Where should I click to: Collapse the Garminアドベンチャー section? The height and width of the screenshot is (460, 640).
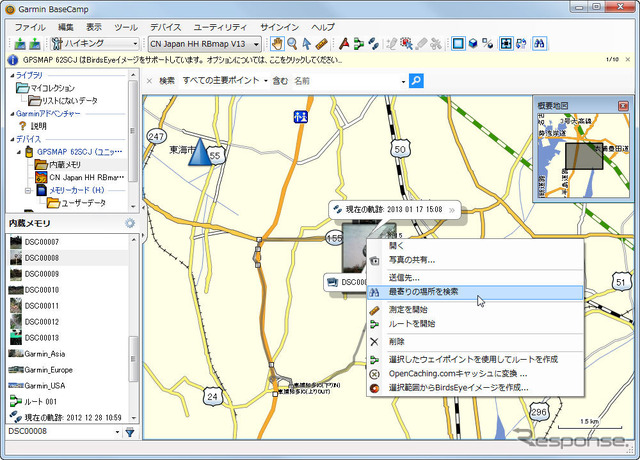point(12,113)
